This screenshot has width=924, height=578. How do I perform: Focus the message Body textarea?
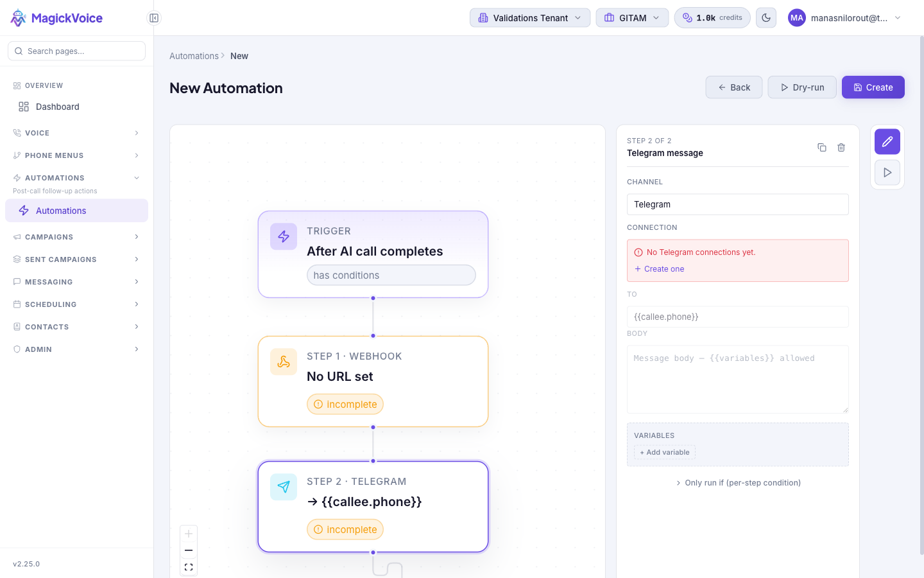point(738,379)
